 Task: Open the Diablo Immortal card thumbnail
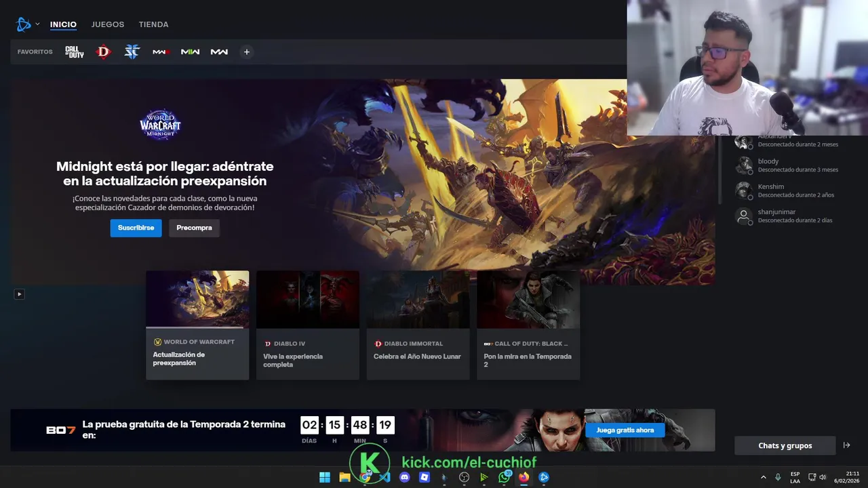pyautogui.click(x=418, y=300)
